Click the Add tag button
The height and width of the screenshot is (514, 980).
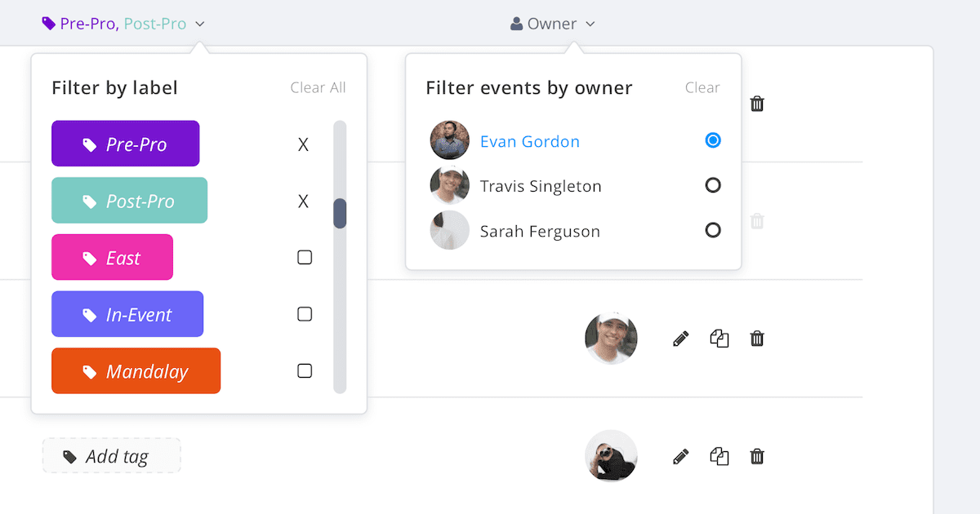pyautogui.click(x=111, y=456)
